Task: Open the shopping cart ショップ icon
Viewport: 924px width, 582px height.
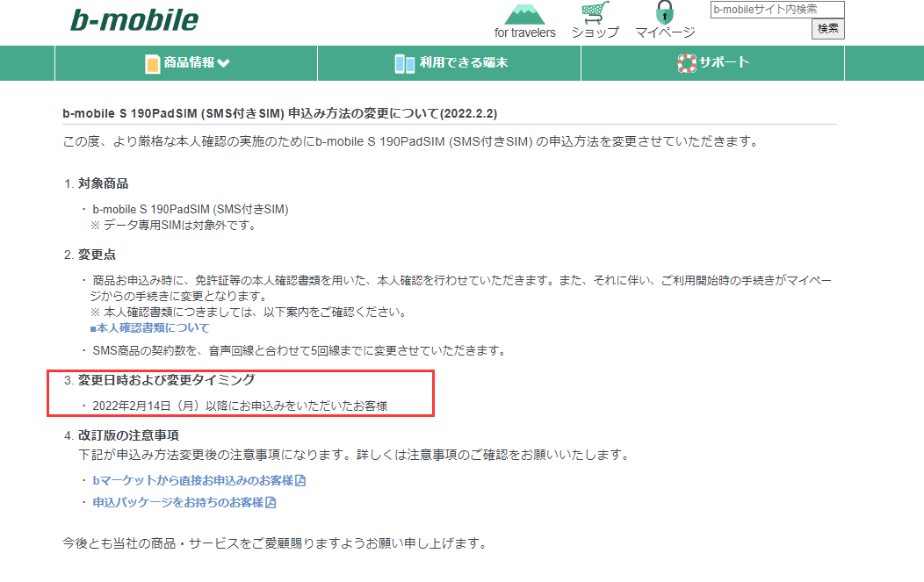Action: [595, 12]
